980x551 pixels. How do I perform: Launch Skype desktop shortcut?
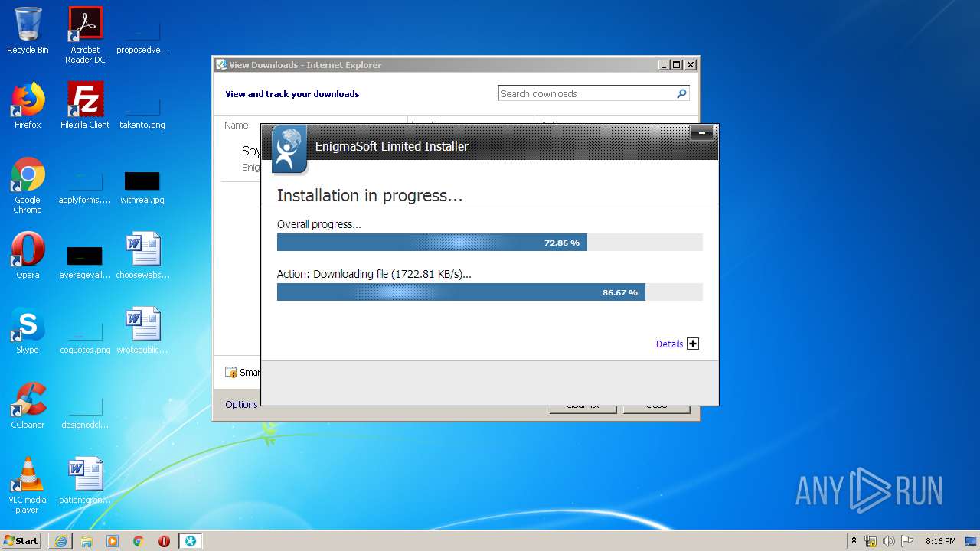pos(28,331)
